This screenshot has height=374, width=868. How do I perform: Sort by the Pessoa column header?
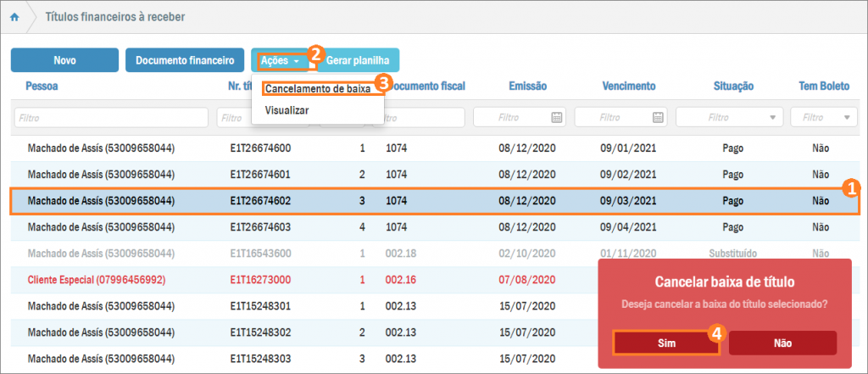coord(42,86)
